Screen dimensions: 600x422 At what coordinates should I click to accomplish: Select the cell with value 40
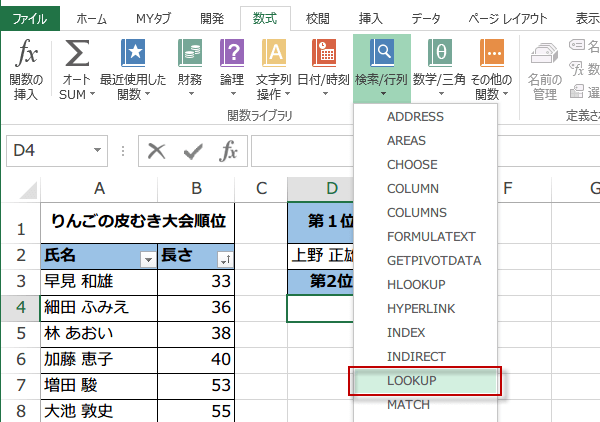tap(196, 360)
